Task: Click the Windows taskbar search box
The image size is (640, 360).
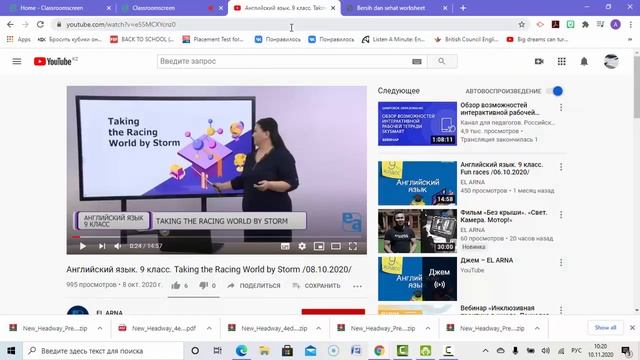Action: [x=103, y=351]
